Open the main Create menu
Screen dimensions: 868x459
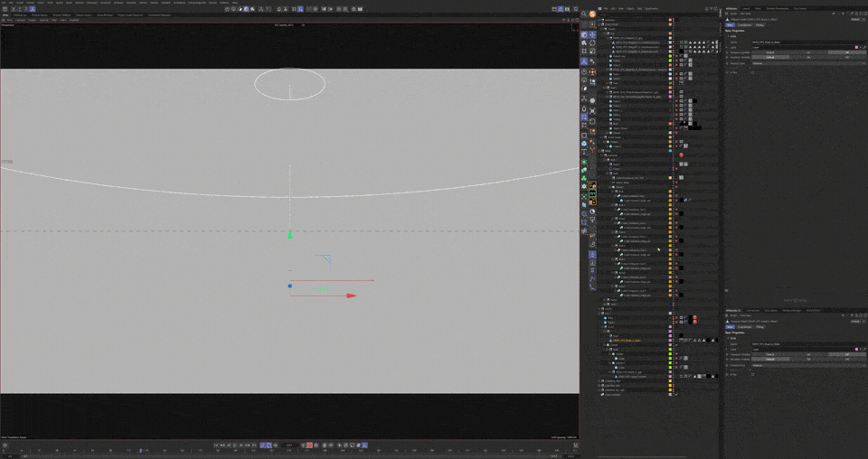20,2
